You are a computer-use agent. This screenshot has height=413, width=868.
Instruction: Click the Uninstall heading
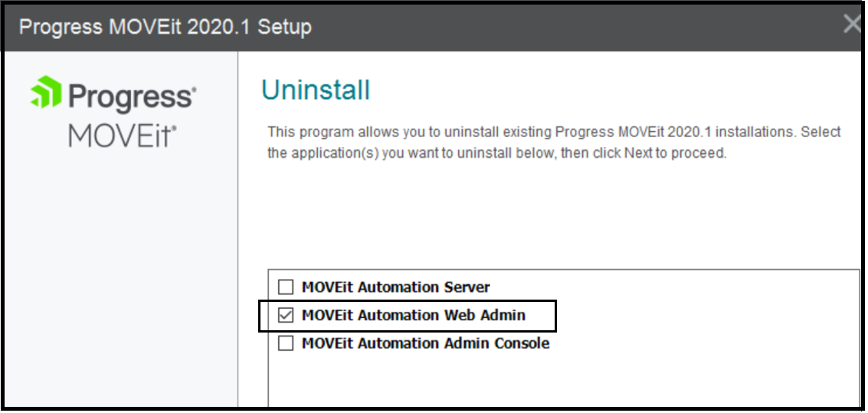pyautogui.click(x=316, y=90)
